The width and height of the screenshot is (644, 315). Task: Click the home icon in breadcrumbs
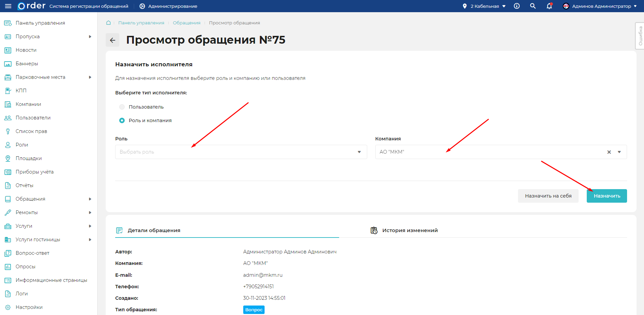(108, 23)
